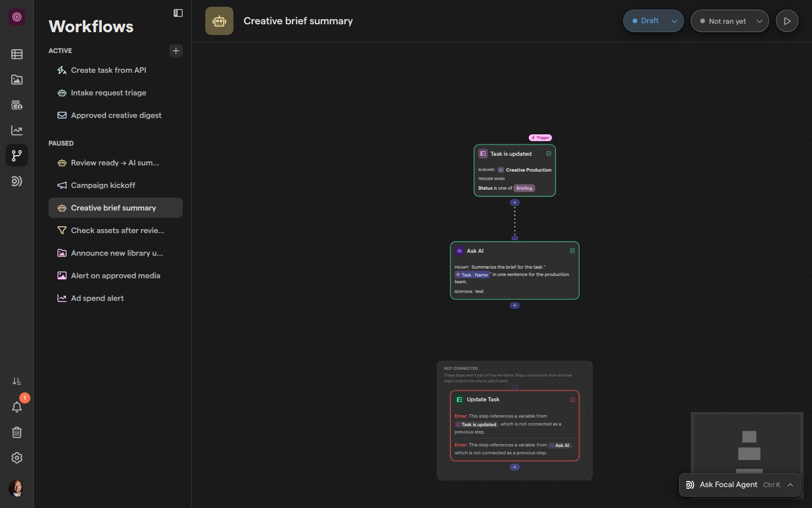This screenshot has height=508, width=812.
Task: Open the Focal Agent icon in left rail
Action: pyautogui.click(x=17, y=181)
